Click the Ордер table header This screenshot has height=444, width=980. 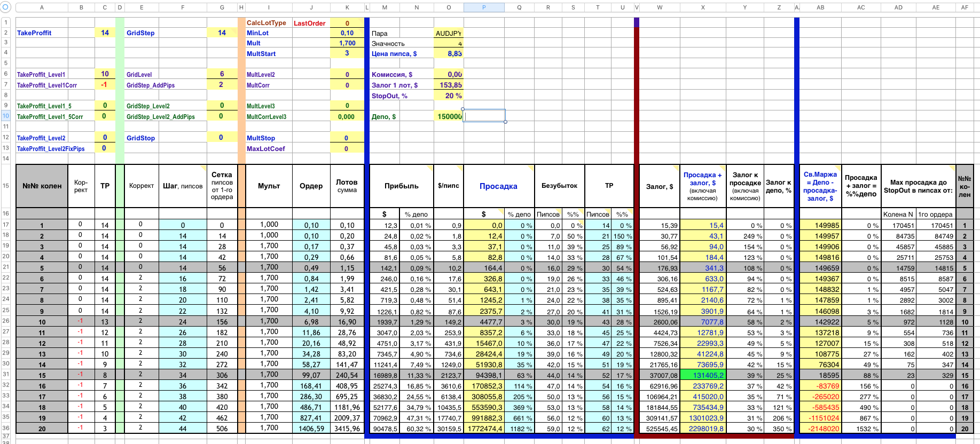pyautogui.click(x=311, y=186)
